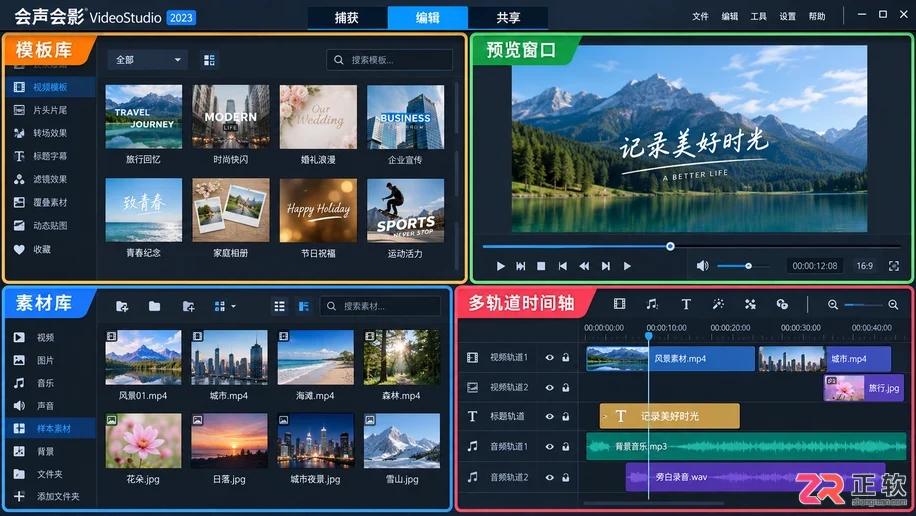The height and width of the screenshot is (516, 916).
Task: Open the 设置 menu
Action: coord(787,16)
